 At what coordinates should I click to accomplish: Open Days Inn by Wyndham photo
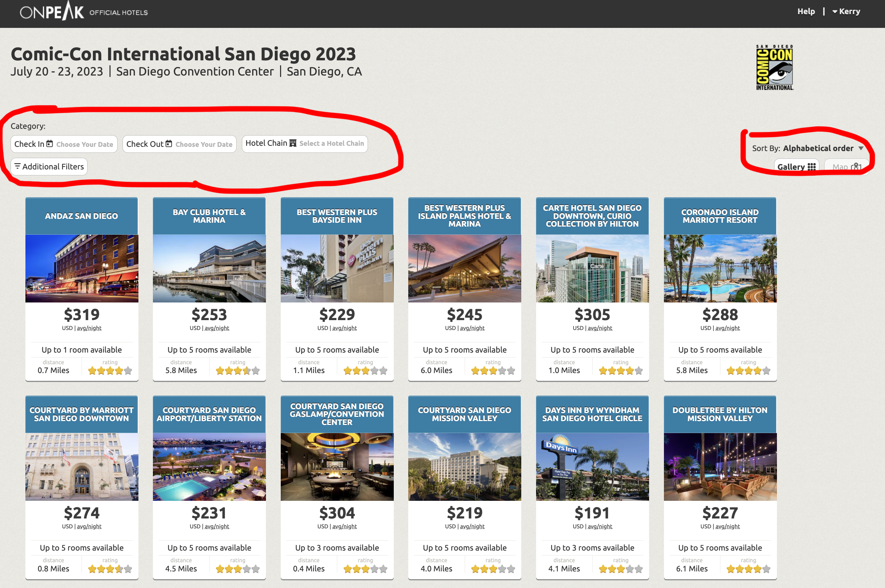point(592,467)
